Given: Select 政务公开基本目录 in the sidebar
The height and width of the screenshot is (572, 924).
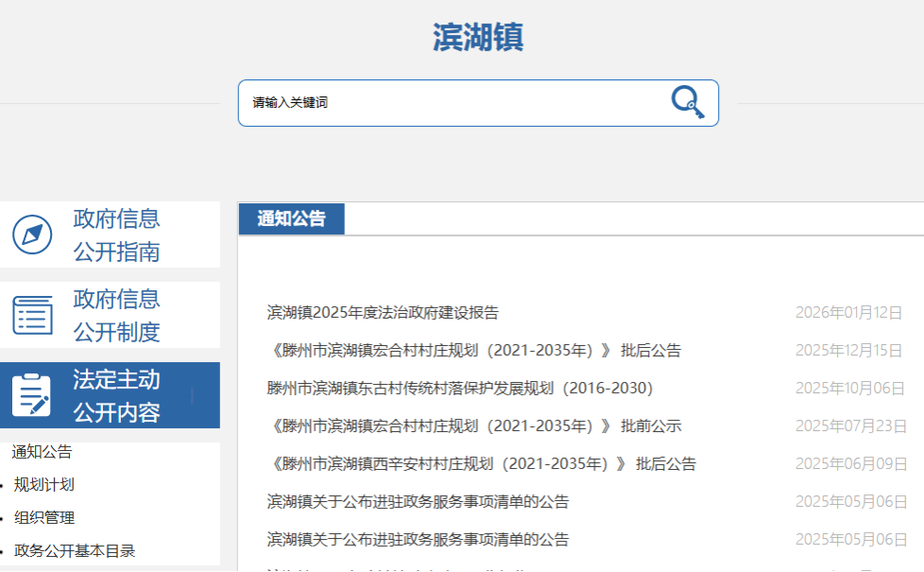Looking at the screenshot, I should pyautogui.click(x=75, y=550).
